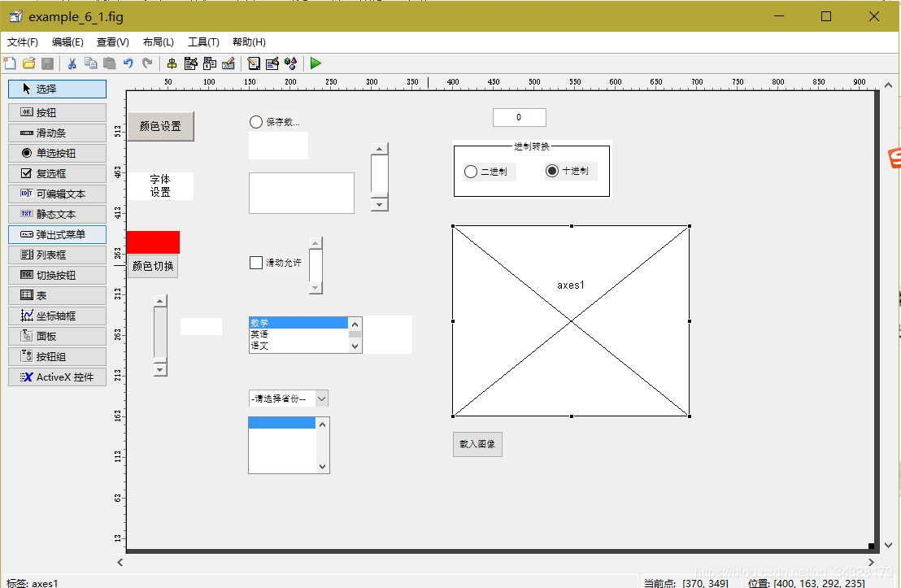Click the large empty edit box below 保存数
Viewport: 901px width, 588px height.
tap(302, 193)
